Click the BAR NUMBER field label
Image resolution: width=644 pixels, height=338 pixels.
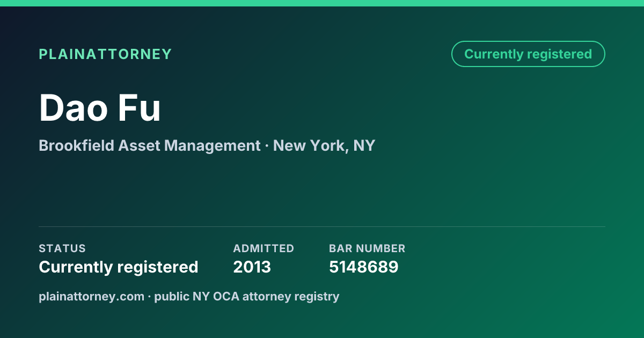(x=367, y=248)
